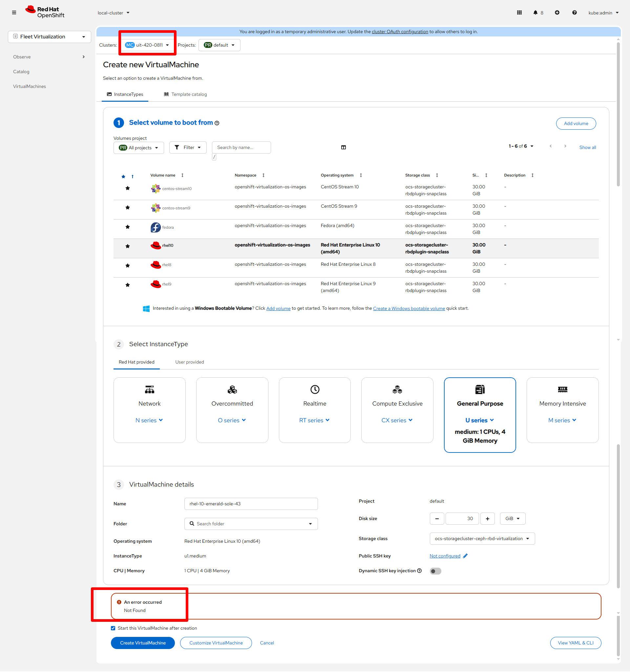The width and height of the screenshot is (630, 672).
Task: Open the application launcher grid icon
Action: click(x=519, y=13)
